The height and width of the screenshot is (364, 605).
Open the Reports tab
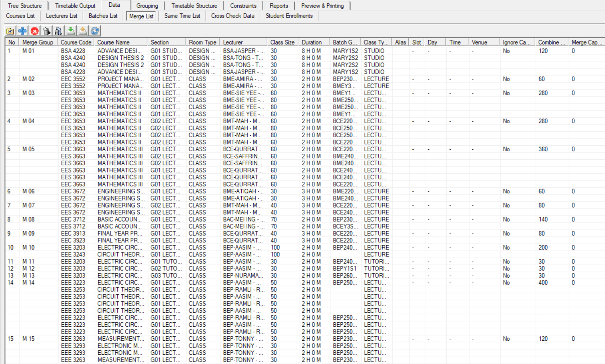279,6
